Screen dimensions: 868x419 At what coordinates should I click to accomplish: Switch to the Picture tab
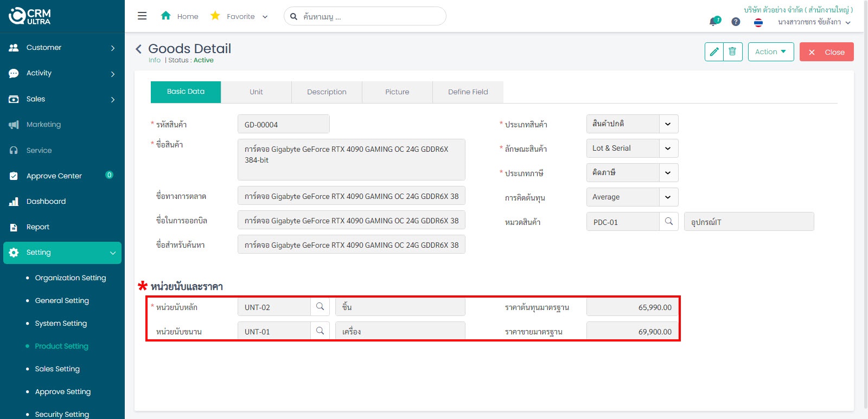pyautogui.click(x=397, y=92)
